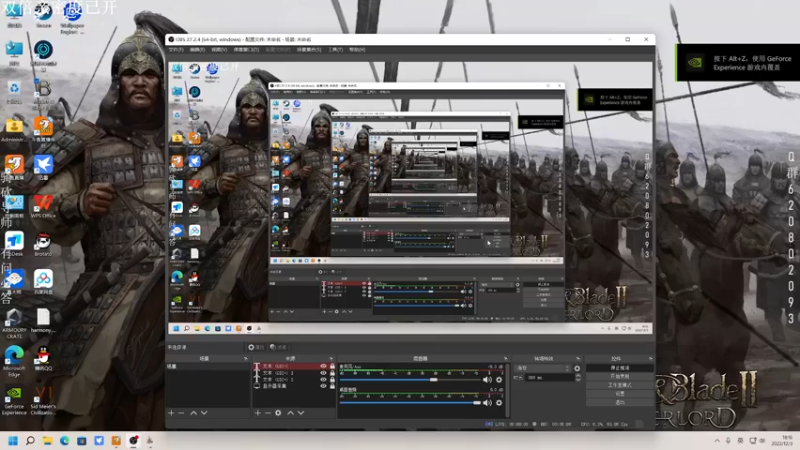Open the 视图(V) View menu
Screen dimensions: 800x450
click(219, 50)
